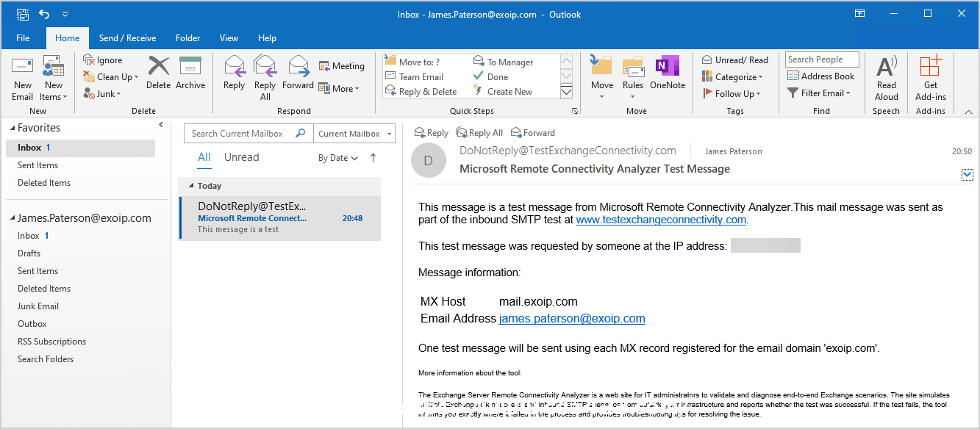
Task: Choose the 'Move to: ?' quick step
Action: (x=412, y=62)
